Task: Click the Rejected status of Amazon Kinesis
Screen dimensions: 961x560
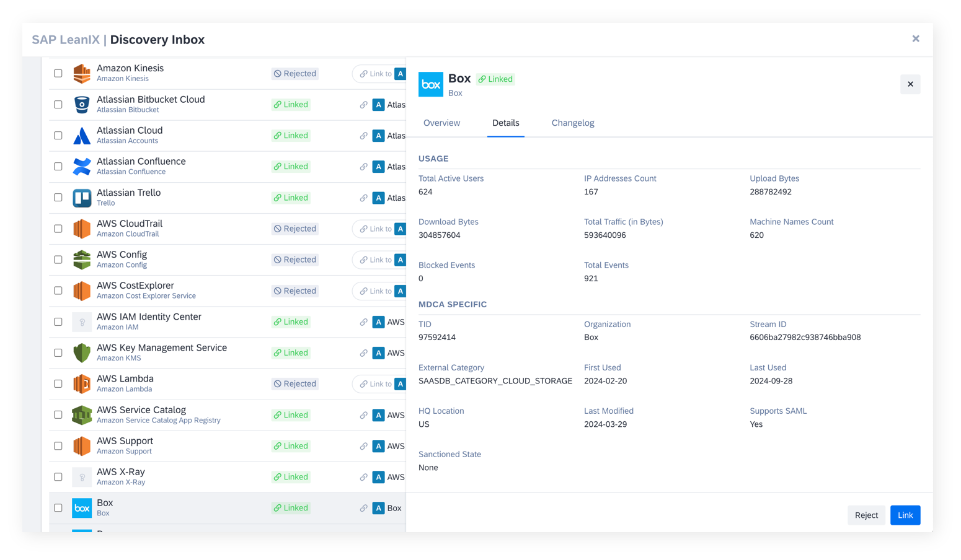Action: click(295, 74)
